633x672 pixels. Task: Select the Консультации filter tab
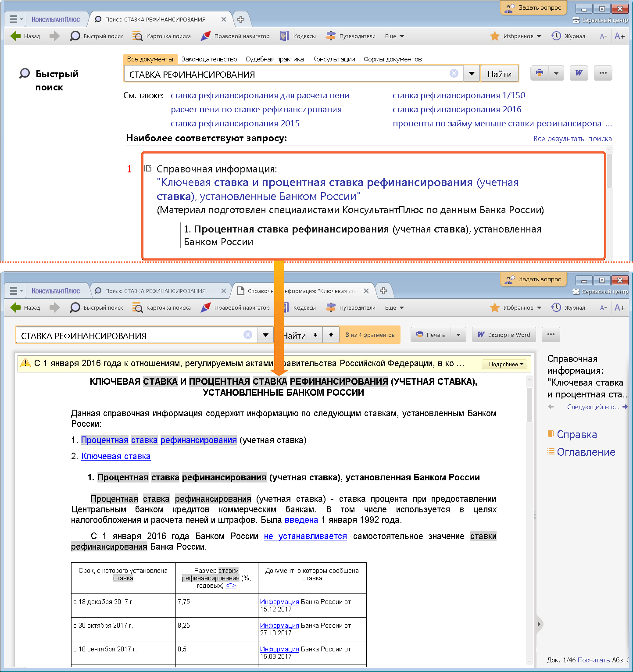(333, 59)
